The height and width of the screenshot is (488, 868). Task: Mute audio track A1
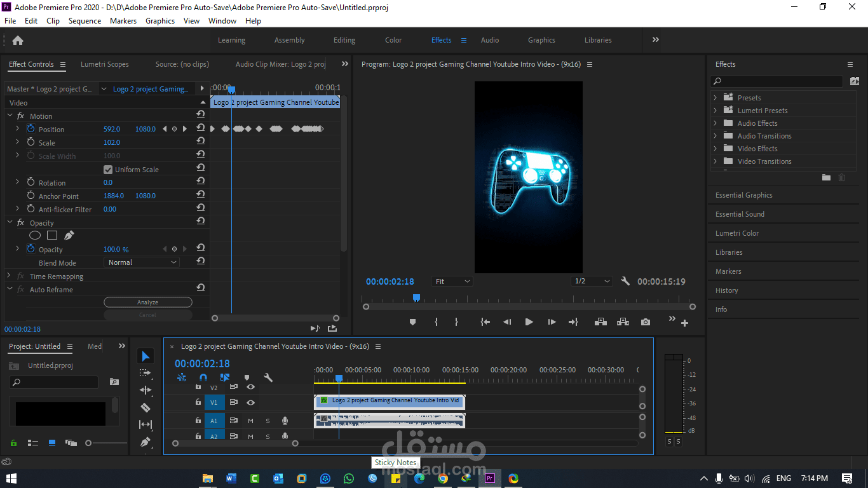click(250, 421)
